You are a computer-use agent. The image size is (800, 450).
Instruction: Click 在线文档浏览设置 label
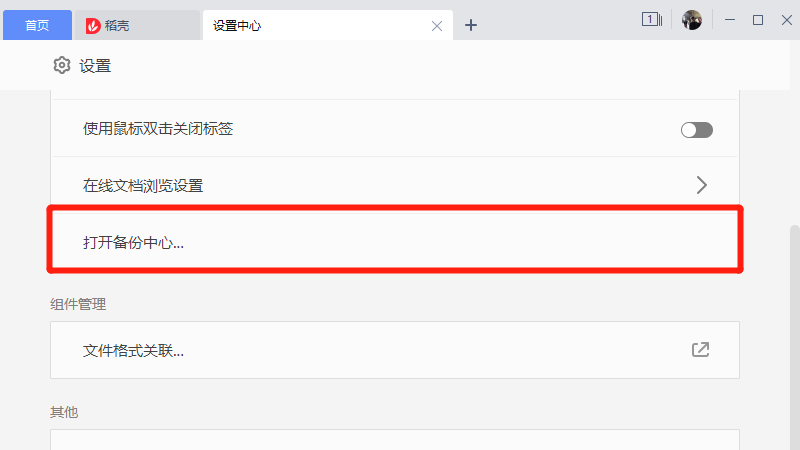143,185
